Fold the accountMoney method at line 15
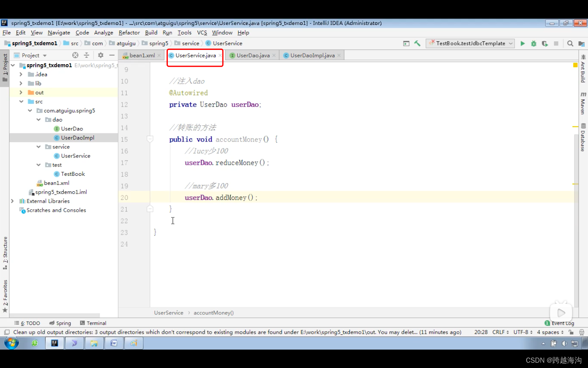This screenshot has height=368, width=588. (150, 139)
